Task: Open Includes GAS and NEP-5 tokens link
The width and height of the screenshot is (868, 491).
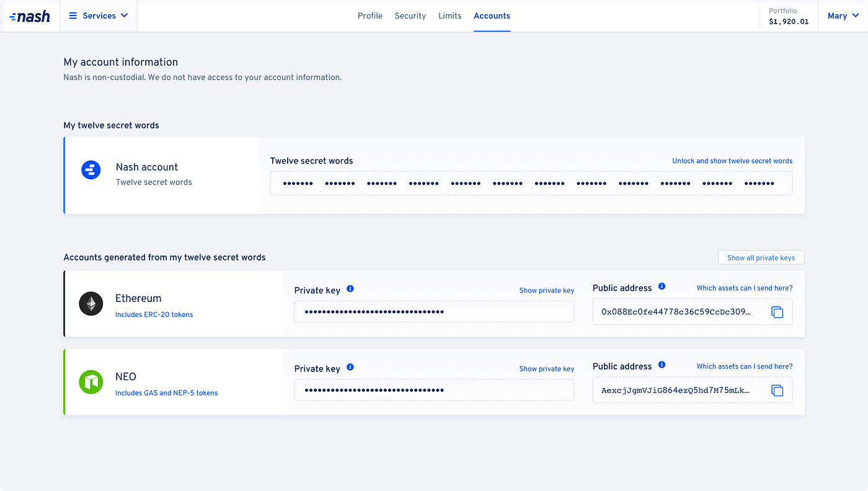Action: click(x=166, y=392)
